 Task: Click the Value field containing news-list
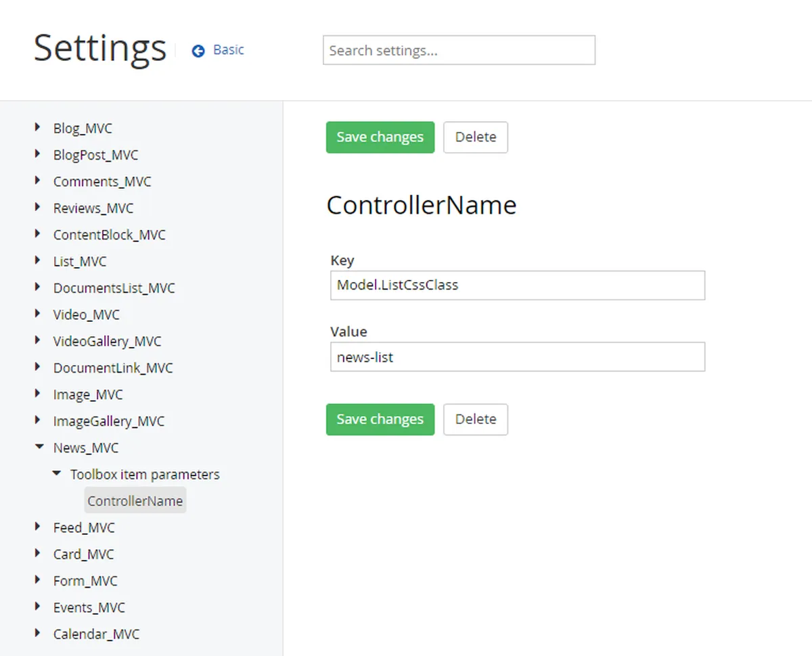pyautogui.click(x=518, y=356)
